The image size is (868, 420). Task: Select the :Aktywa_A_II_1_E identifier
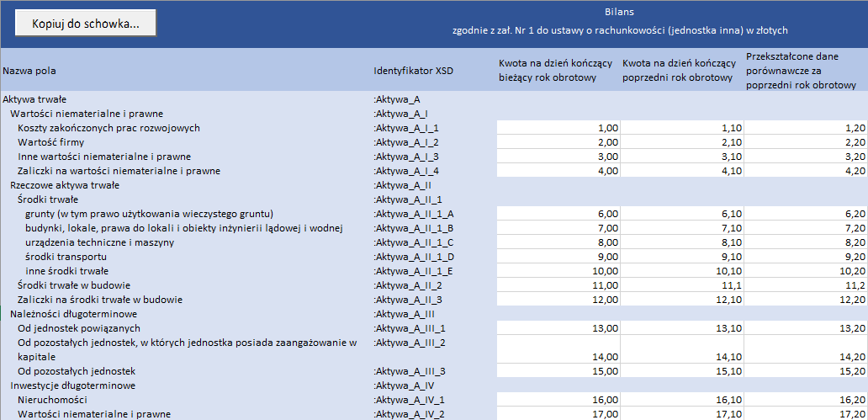(x=414, y=272)
